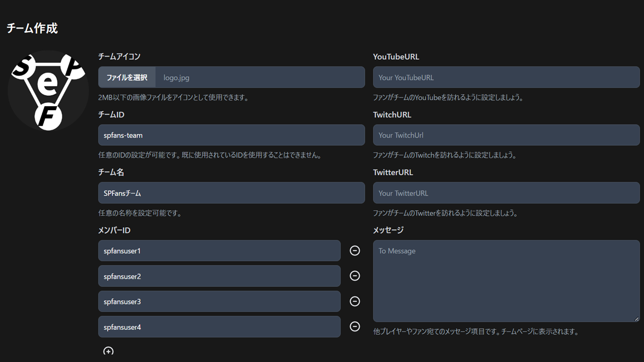This screenshot has width=644, height=362.
Task: Click the チーム作成 page heading
Action: click(32, 28)
